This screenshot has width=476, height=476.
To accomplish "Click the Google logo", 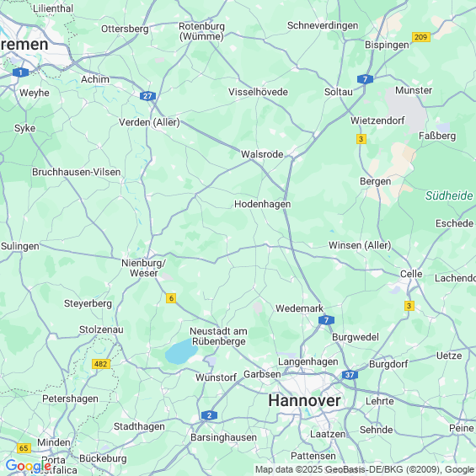I will [x=29, y=465].
